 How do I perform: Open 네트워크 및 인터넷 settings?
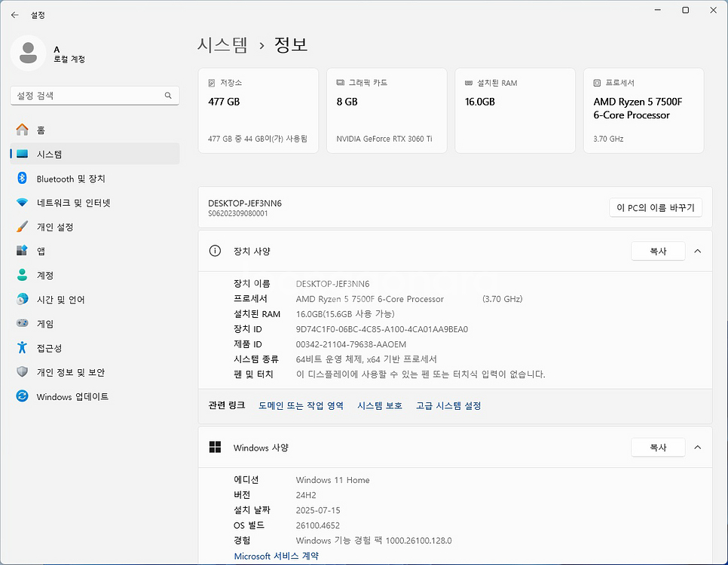point(95,203)
